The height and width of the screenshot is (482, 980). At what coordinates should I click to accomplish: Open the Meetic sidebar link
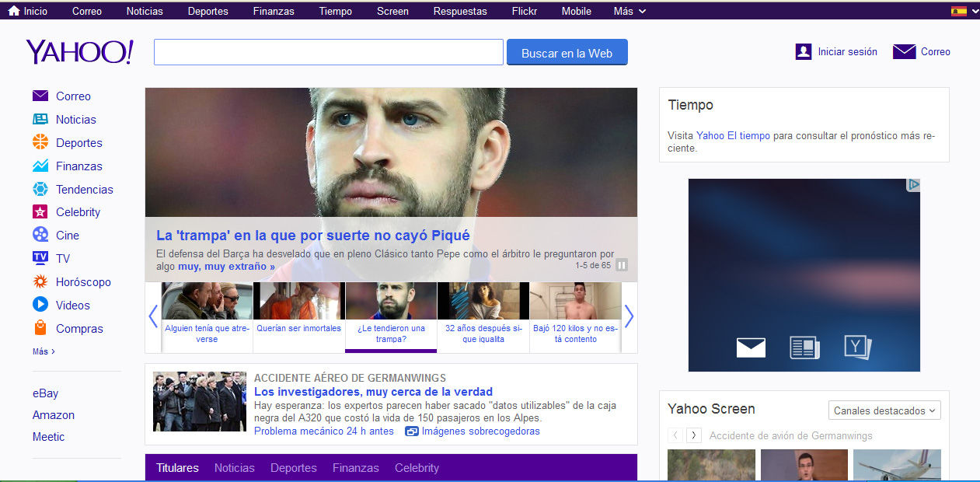[x=49, y=437]
